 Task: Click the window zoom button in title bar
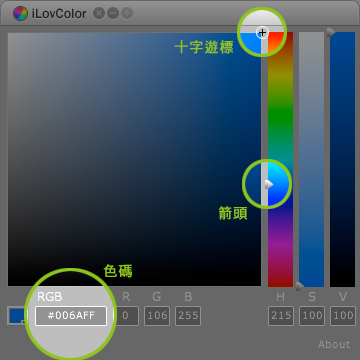(127, 14)
